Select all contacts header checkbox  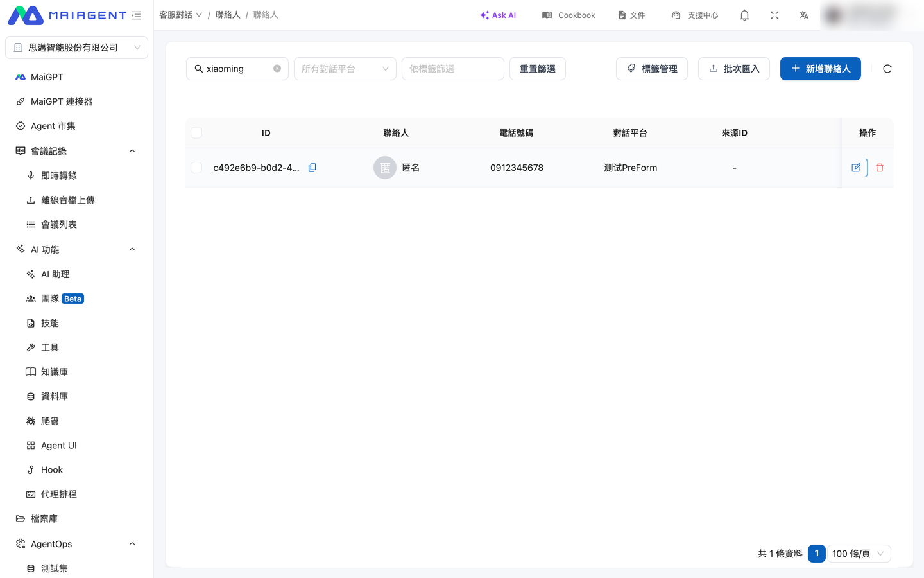click(x=196, y=133)
